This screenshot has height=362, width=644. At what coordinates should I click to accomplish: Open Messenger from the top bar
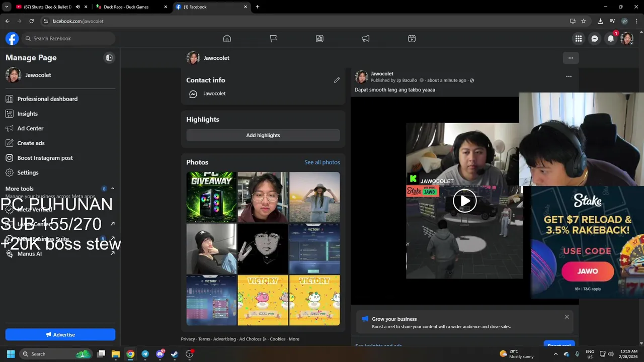click(x=595, y=39)
